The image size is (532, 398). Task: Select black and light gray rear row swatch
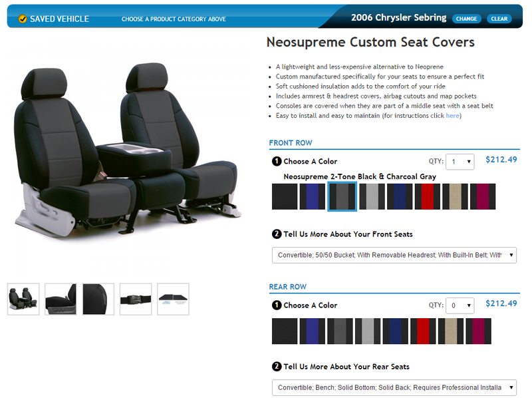coord(368,331)
